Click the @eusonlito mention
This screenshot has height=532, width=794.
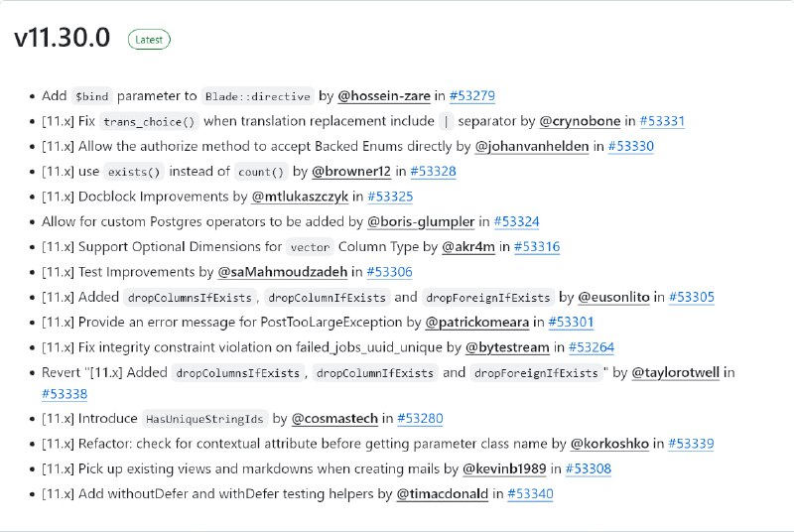point(613,297)
